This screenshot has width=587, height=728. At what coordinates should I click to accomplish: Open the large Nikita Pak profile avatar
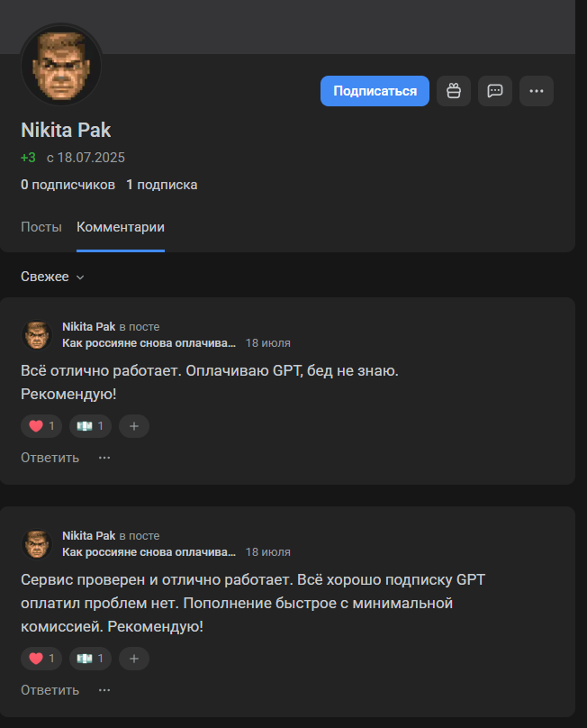pos(61,65)
